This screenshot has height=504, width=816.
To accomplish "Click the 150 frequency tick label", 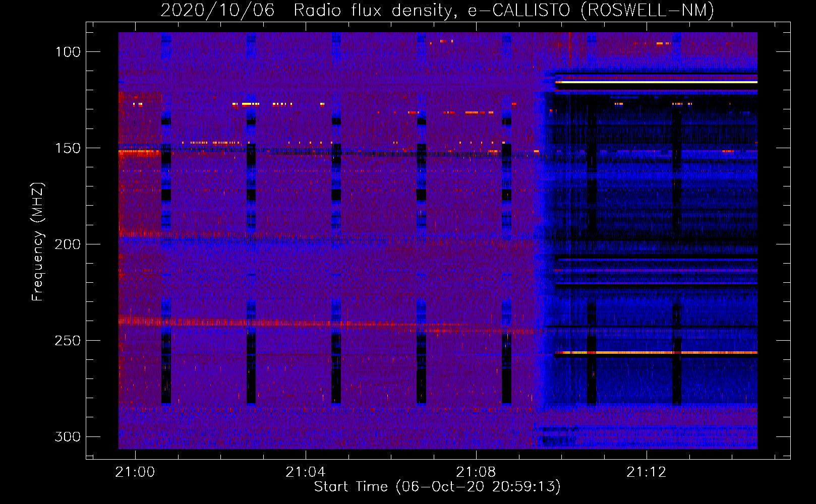I will 68,148.
